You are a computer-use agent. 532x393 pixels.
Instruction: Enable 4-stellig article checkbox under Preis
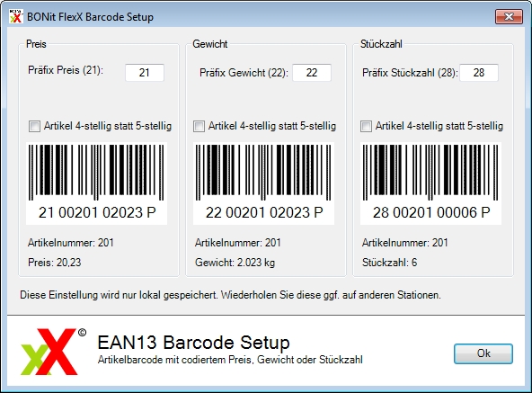point(34,127)
